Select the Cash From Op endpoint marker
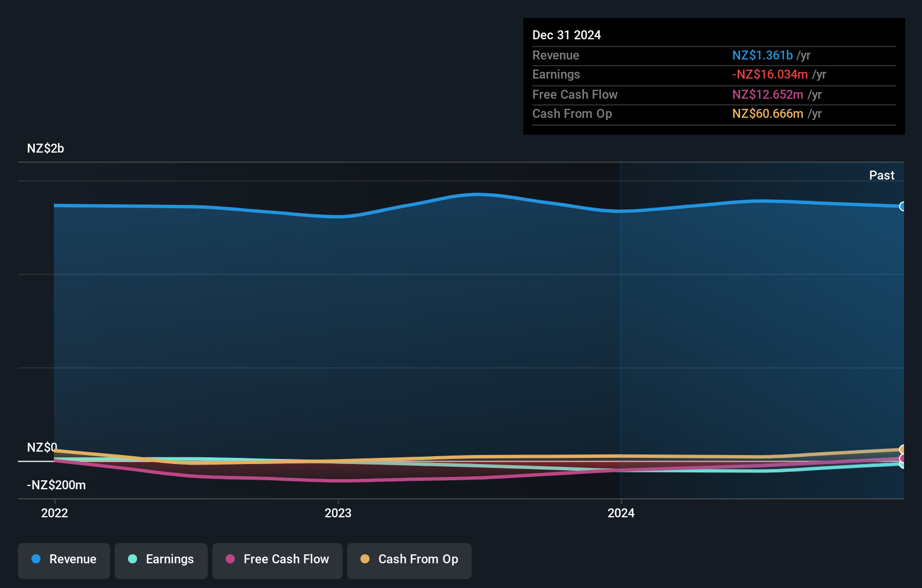The width and height of the screenshot is (922, 588). 902,449
